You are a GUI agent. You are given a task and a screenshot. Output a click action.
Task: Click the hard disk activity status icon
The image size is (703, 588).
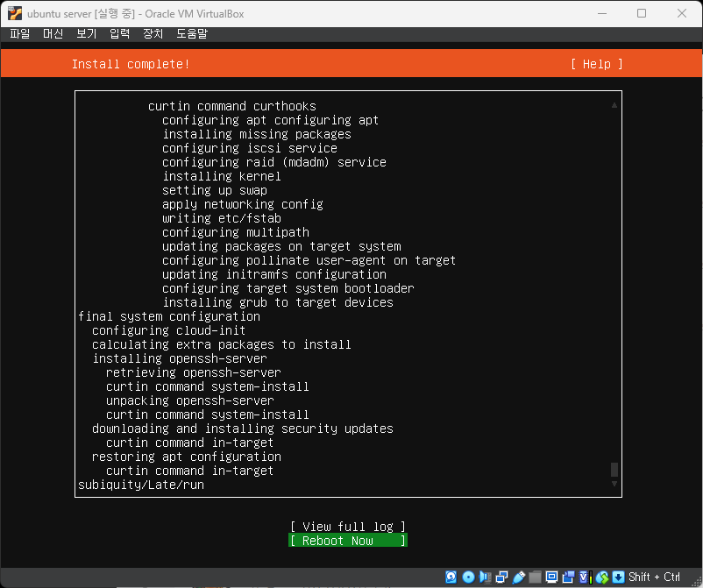pos(451,577)
